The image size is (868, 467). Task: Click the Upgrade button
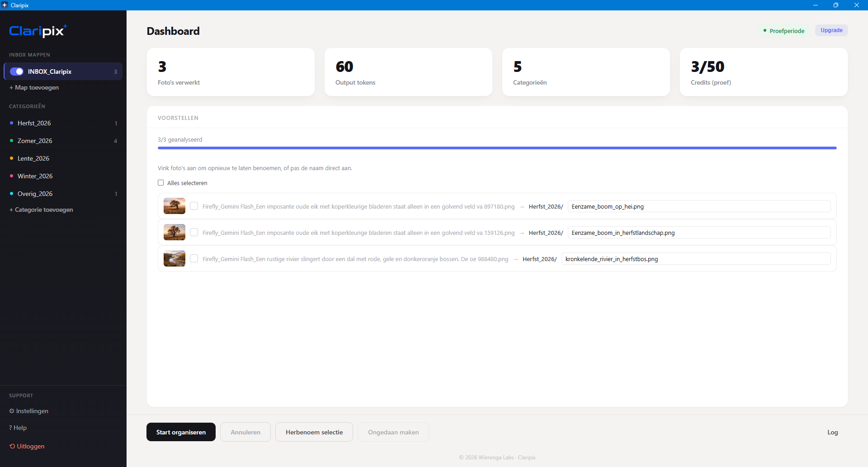pyautogui.click(x=831, y=30)
